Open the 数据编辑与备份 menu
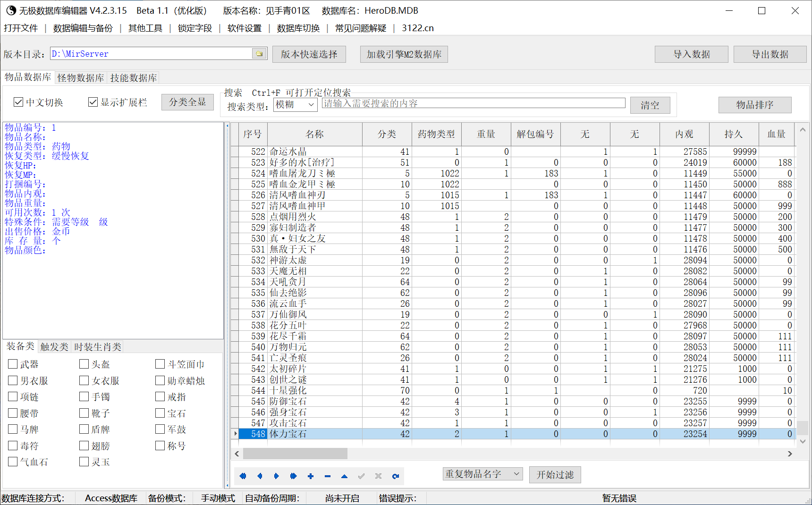The height and width of the screenshot is (505, 812). click(83, 28)
